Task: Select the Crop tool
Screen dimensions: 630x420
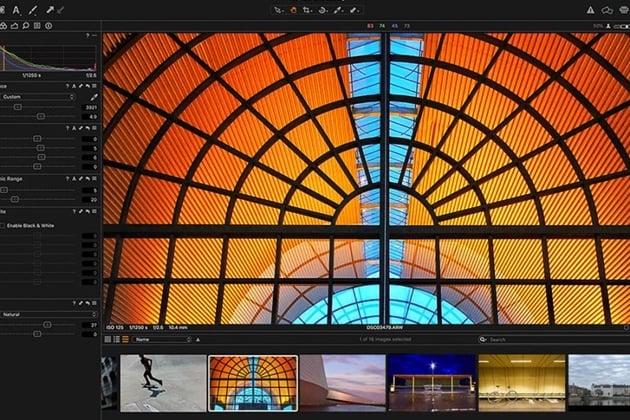Action: pyautogui.click(x=308, y=10)
